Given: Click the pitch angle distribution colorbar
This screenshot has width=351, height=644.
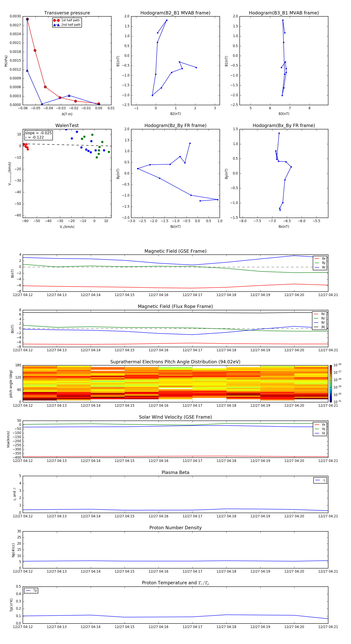Looking at the screenshot, I should (x=331, y=384).
